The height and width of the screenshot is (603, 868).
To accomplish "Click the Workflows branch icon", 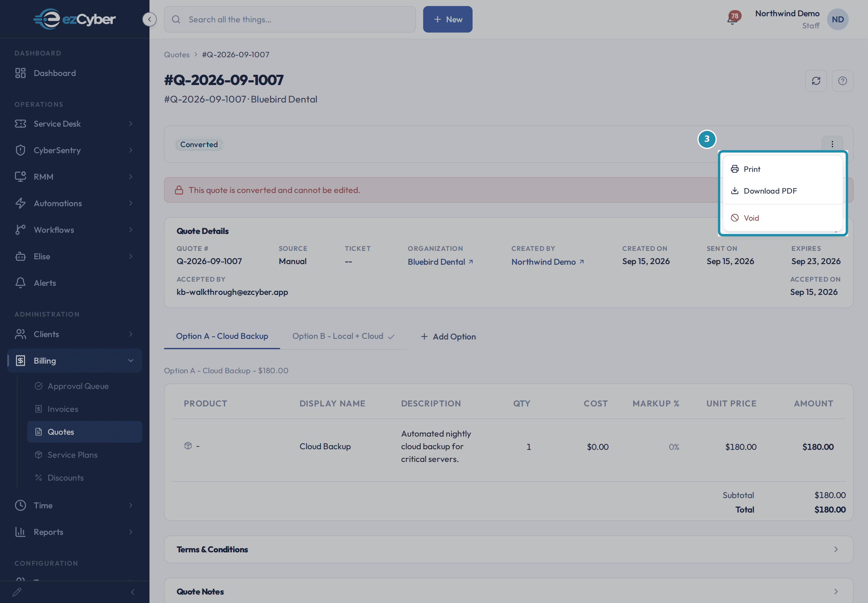I will (x=20, y=230).
